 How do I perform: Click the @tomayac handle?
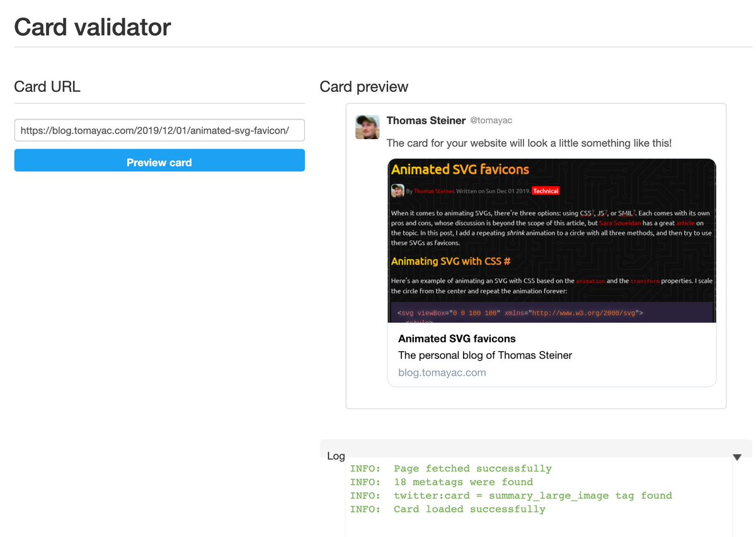[x=491, y=120]
